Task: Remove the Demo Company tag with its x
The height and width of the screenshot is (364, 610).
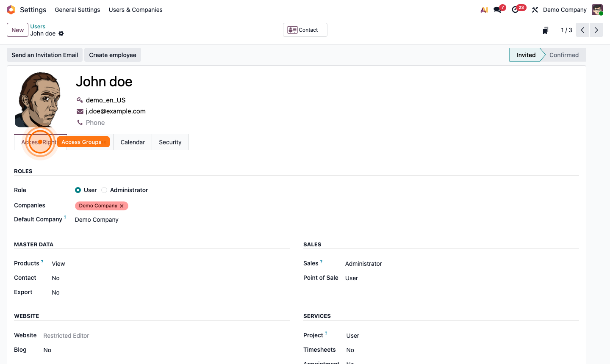Action: point(122,206)
